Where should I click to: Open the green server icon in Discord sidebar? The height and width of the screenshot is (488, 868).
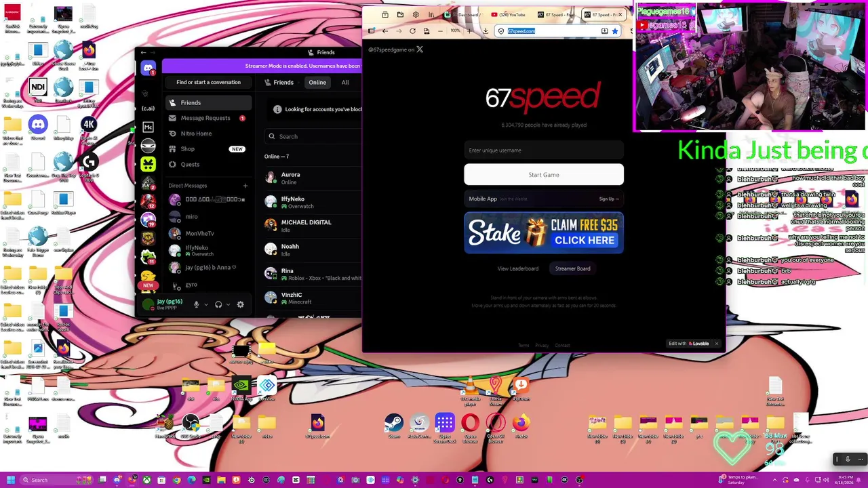click(x=148, y=164)
